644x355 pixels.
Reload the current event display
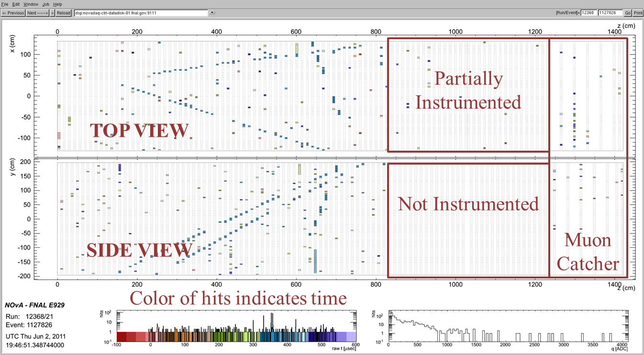[64, 13]
